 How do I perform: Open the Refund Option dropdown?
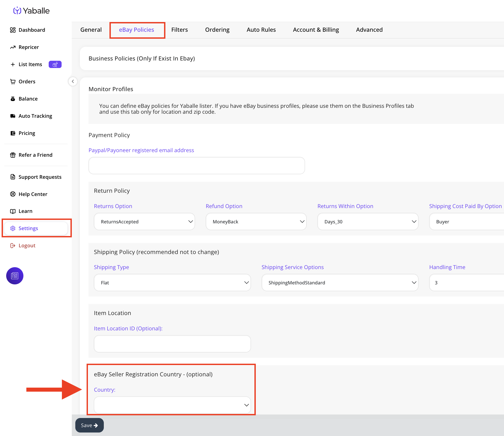(256, 221)
